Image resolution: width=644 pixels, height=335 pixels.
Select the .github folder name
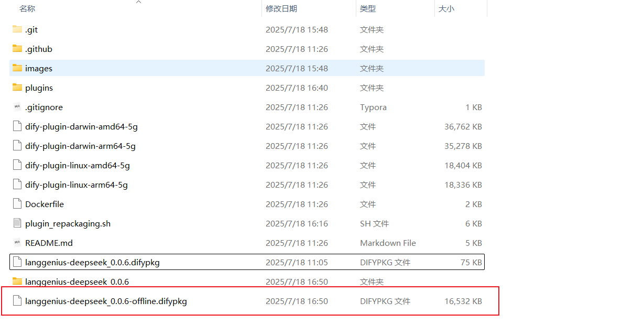(39, 49)
